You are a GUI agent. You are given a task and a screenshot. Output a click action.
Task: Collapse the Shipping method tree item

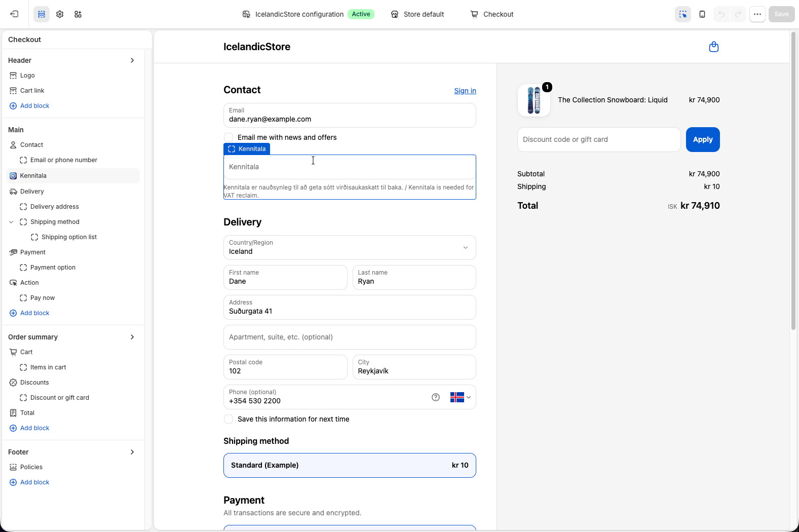(x=11, y=222)
